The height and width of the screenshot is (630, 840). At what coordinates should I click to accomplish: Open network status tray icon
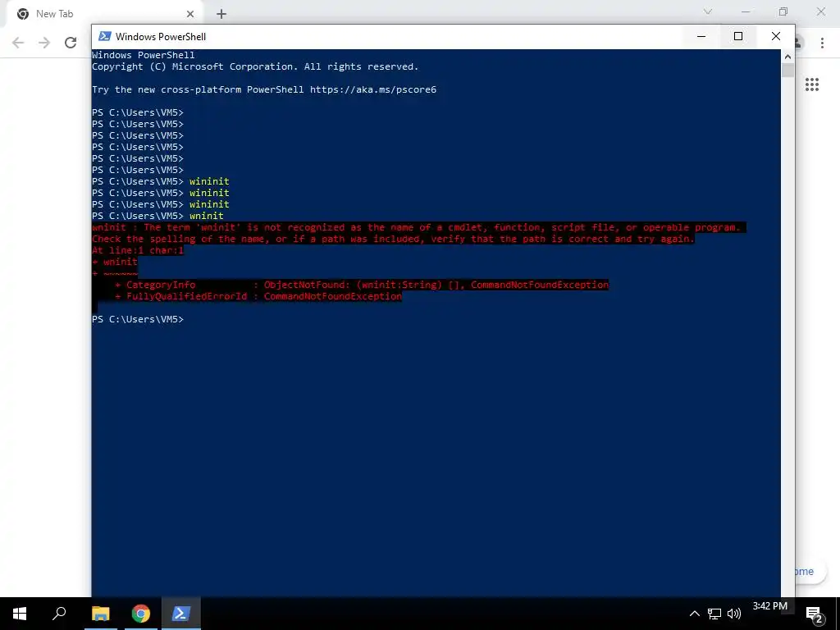click(x=714, y=614)
